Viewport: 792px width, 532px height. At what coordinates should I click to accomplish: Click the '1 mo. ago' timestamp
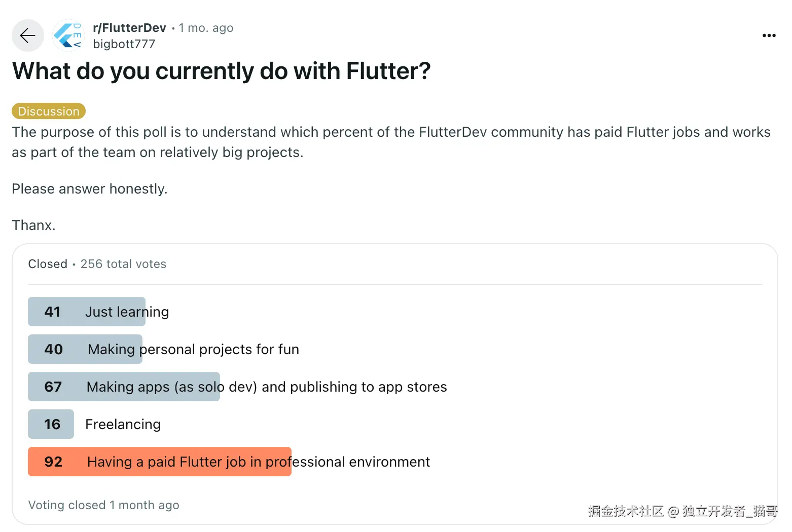point(206,28)
